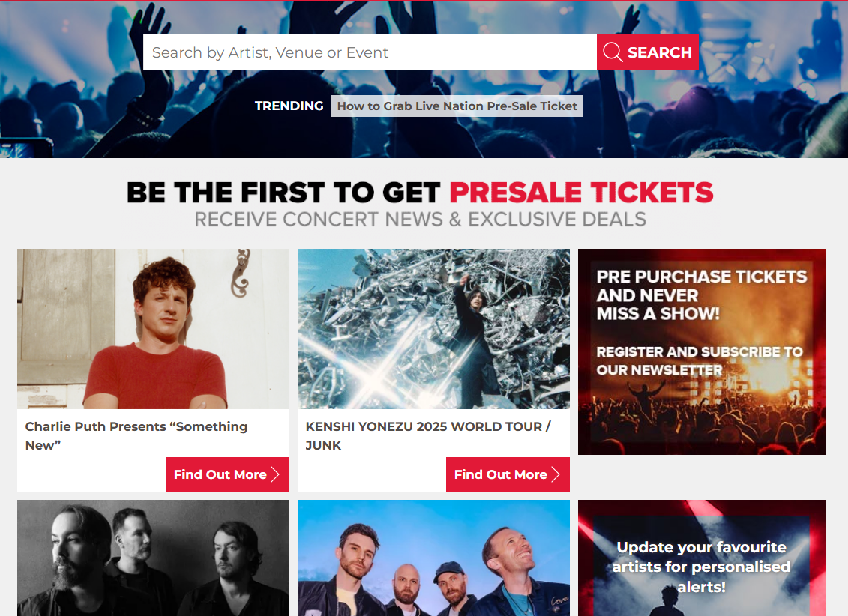Open the Pre Purchase Tickets newsletter banner
848x616 pixels.
point(702,351)
